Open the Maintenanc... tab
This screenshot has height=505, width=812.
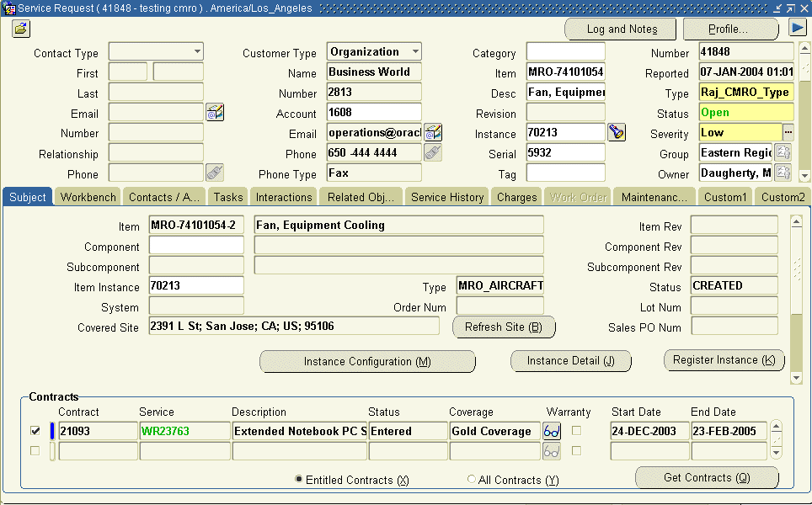[654, 197]
